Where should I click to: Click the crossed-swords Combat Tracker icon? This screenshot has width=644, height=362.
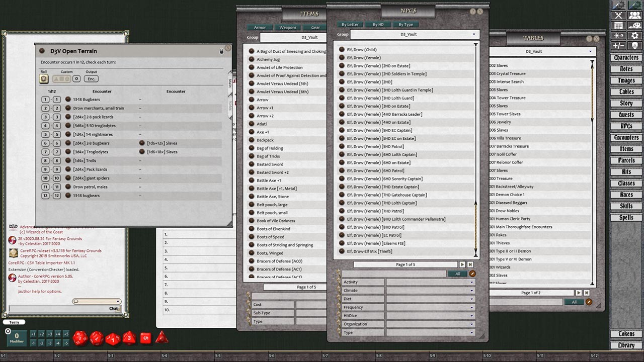[618, 15]
